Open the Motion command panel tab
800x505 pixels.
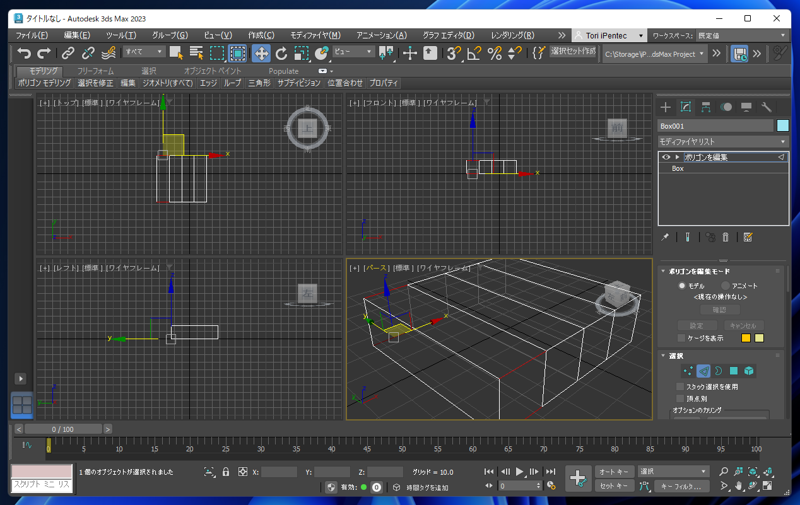point(726,107)
